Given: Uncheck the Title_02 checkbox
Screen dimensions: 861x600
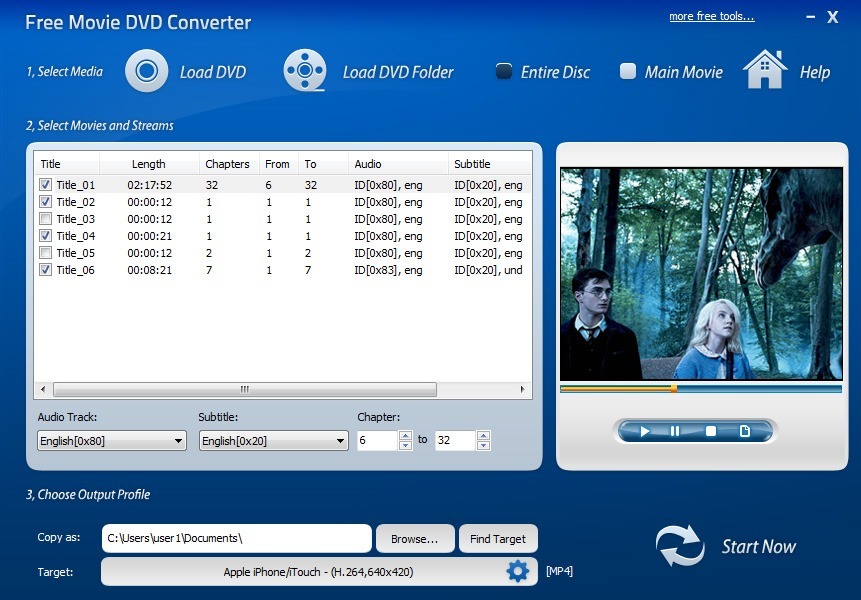Looking at the screenshot, I should (46, 202).
